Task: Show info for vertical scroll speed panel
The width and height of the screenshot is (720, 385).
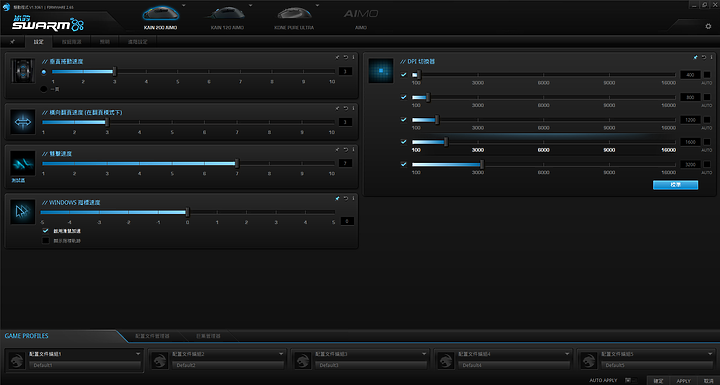Action: [353, 57]
